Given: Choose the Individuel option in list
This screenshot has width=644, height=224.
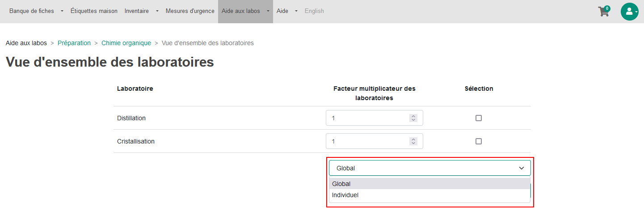Looking at the screenshot, I should point(429,195).
